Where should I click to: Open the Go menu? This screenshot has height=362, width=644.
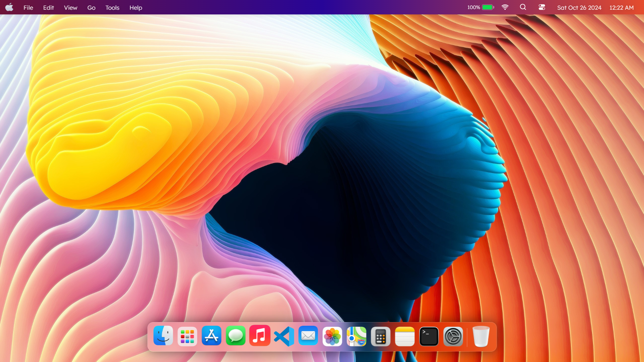(x=91, y=7)
